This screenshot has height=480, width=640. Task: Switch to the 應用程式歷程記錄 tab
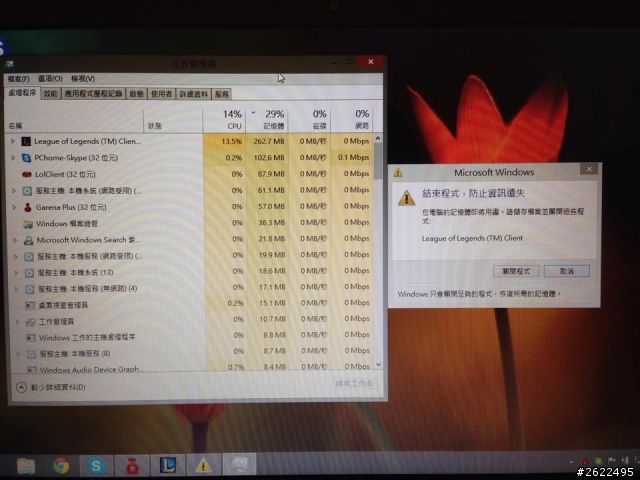tap(93, 94)
